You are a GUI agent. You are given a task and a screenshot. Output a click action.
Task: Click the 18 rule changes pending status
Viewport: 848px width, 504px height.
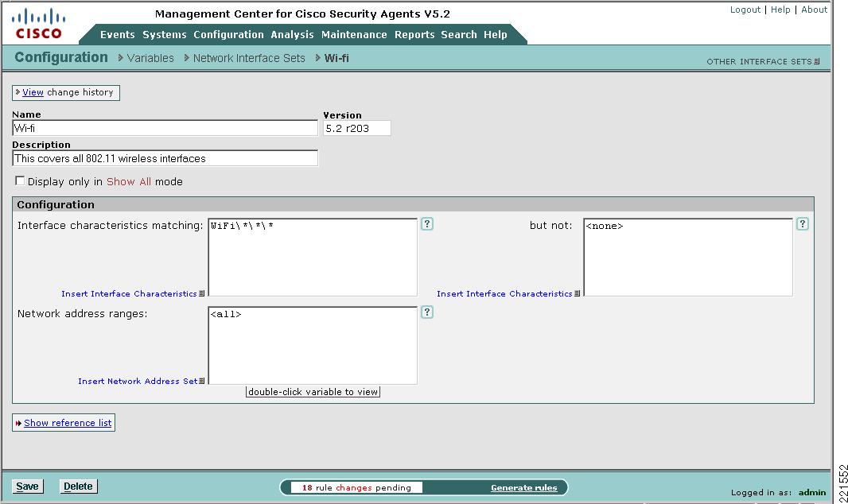[x=356, y=488]
